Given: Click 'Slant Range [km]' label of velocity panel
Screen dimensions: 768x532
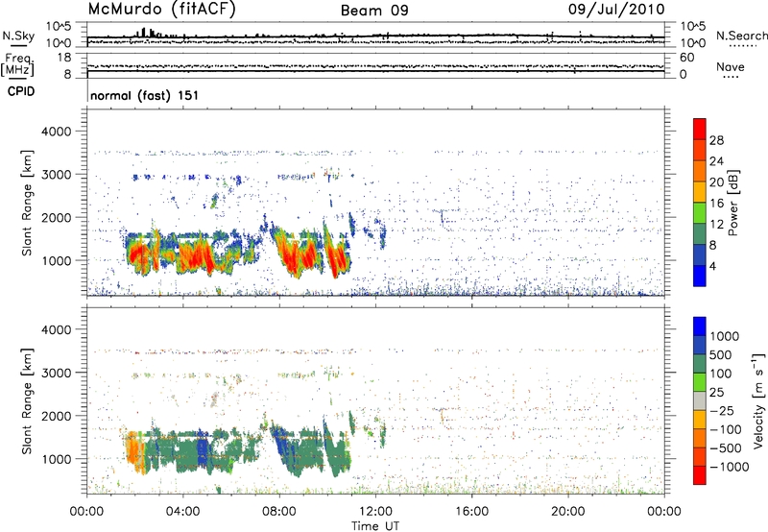Looking at the screenshot, I should [x=27, y=400].
